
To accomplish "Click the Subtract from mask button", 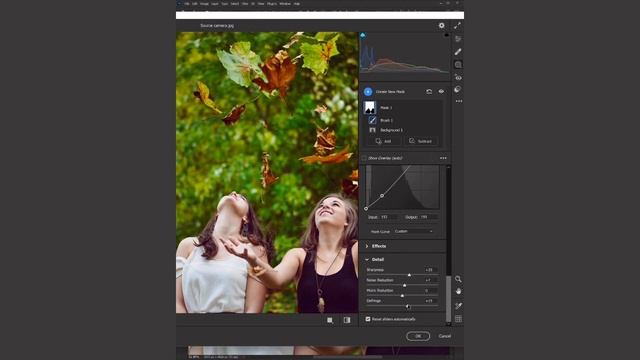I will tap(421, 141).
